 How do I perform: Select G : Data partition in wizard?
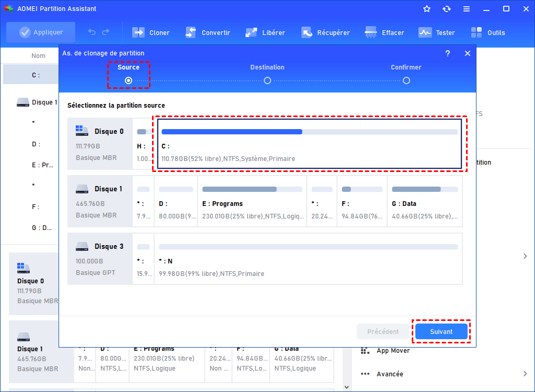click(425, 201)
